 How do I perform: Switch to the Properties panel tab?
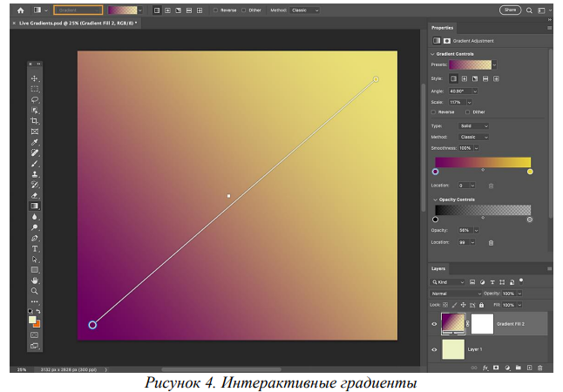(443, 28)
